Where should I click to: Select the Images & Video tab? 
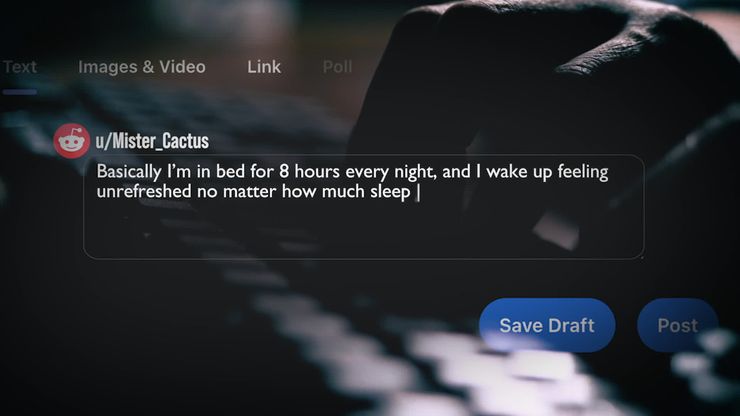(x=142, y=67)
